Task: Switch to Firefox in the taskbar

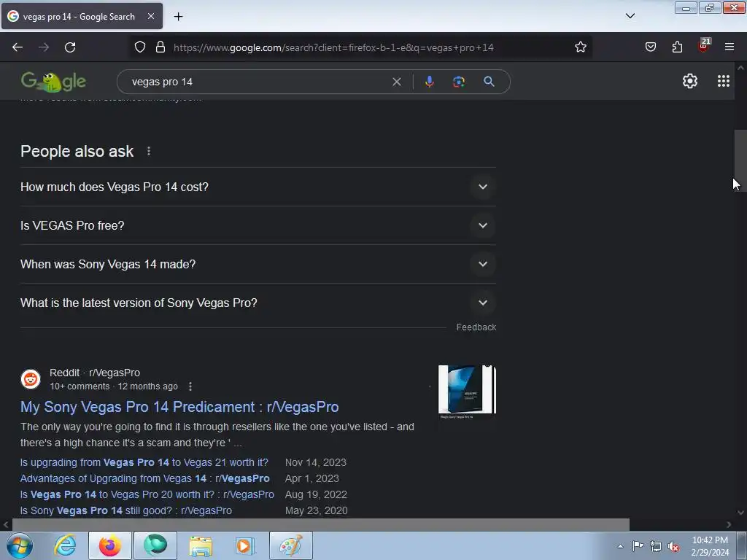Action: point(109,545)
